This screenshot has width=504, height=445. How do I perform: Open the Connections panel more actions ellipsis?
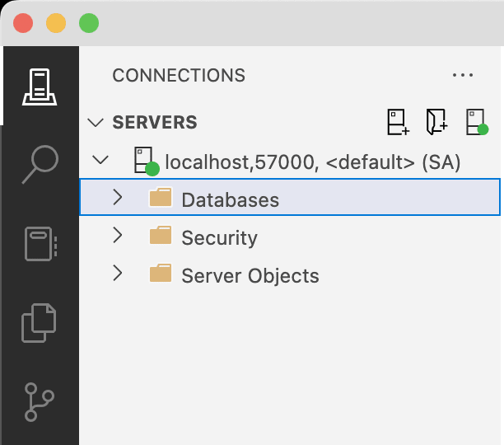[x=463, y=75]
